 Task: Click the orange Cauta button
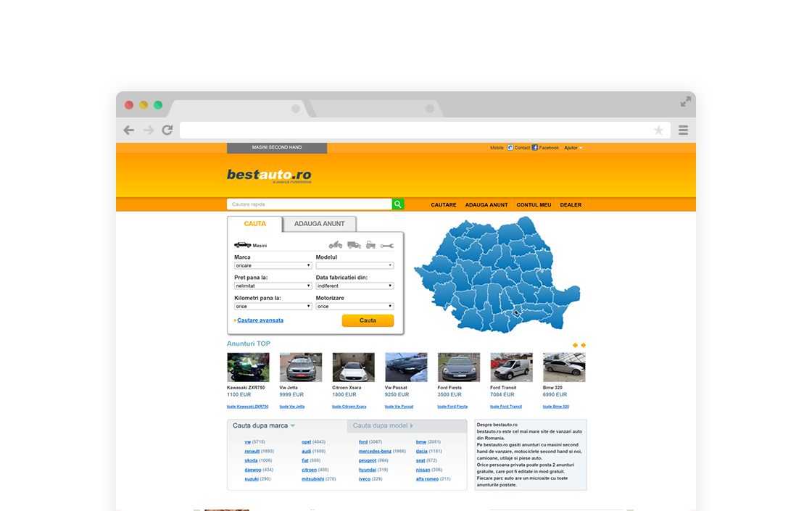coord(368,320)
